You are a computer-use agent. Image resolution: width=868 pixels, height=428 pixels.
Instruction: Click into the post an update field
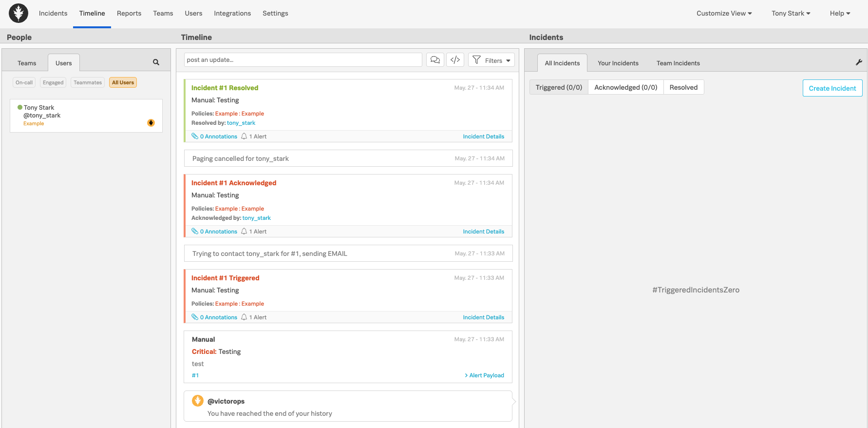click(x=303, y=60)
